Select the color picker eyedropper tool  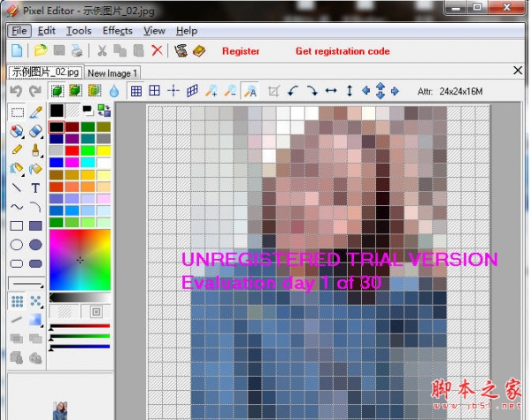35,112
